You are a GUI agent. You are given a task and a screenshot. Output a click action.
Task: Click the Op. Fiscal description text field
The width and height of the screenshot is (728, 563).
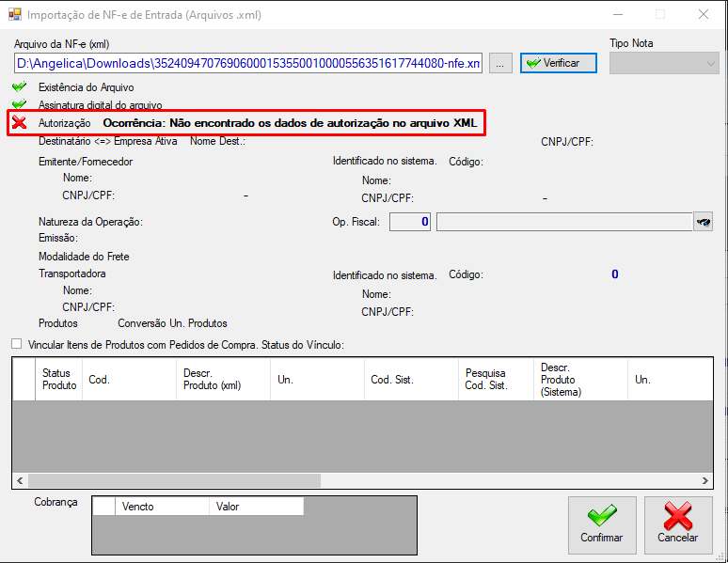click(564, 222)
